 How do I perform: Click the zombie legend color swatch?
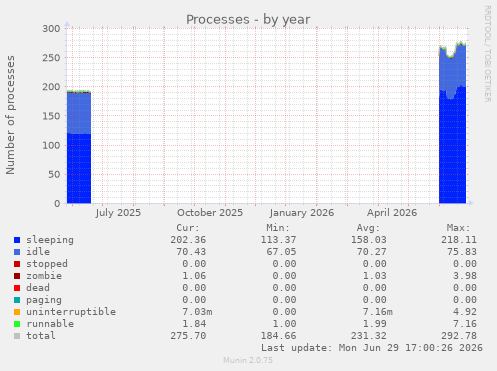pos(17,276)
